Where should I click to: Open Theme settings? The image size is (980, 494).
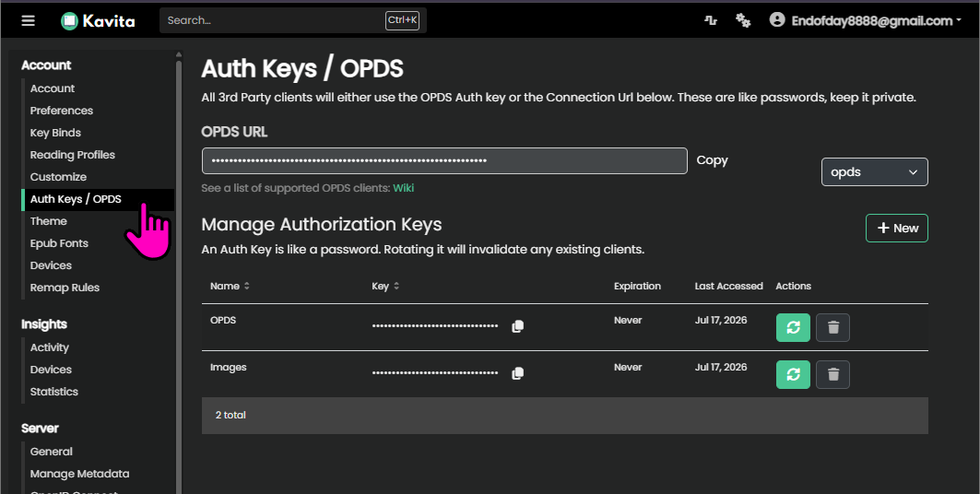coord(48,221)
